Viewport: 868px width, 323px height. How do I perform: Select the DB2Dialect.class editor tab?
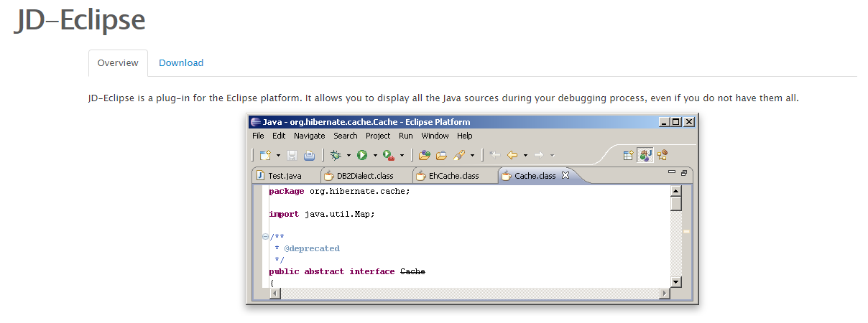365,175
